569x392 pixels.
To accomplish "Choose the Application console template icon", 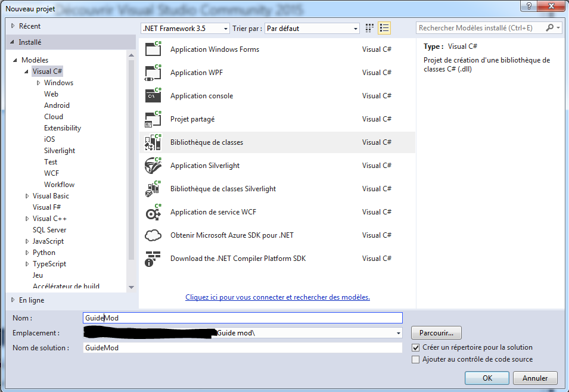I will [153, 96].
